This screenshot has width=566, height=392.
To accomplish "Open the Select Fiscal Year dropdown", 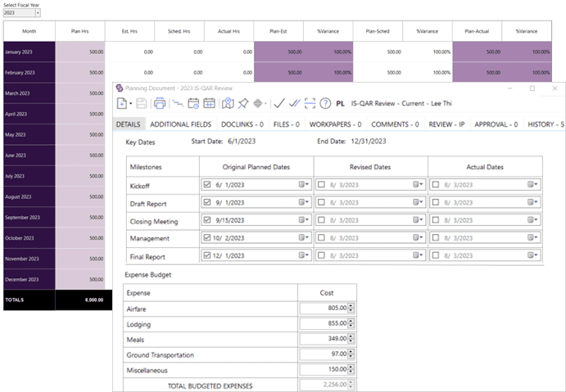I will point(38,13).
